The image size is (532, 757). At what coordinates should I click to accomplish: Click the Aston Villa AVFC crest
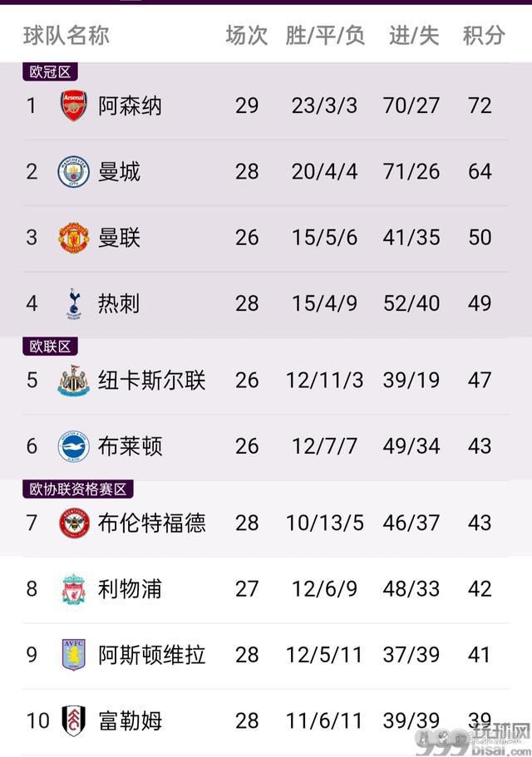[73, 655]
